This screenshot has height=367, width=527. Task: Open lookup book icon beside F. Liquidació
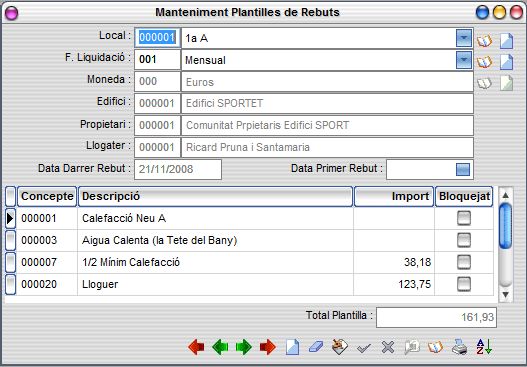(484, 62)
